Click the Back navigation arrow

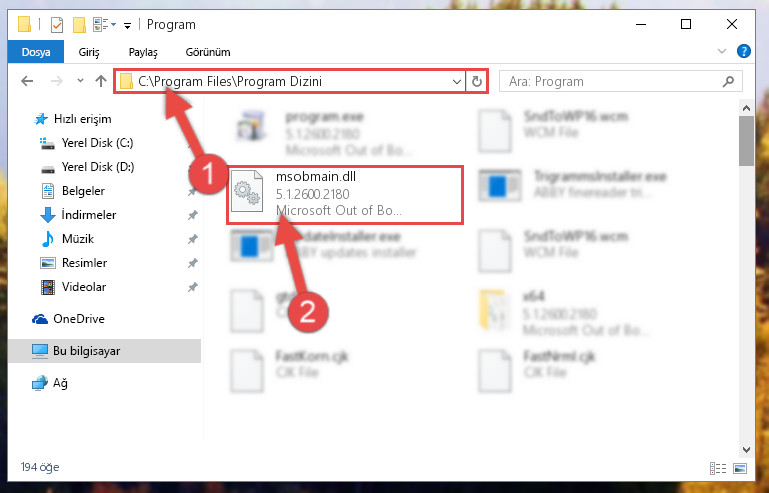click(27, 81)
